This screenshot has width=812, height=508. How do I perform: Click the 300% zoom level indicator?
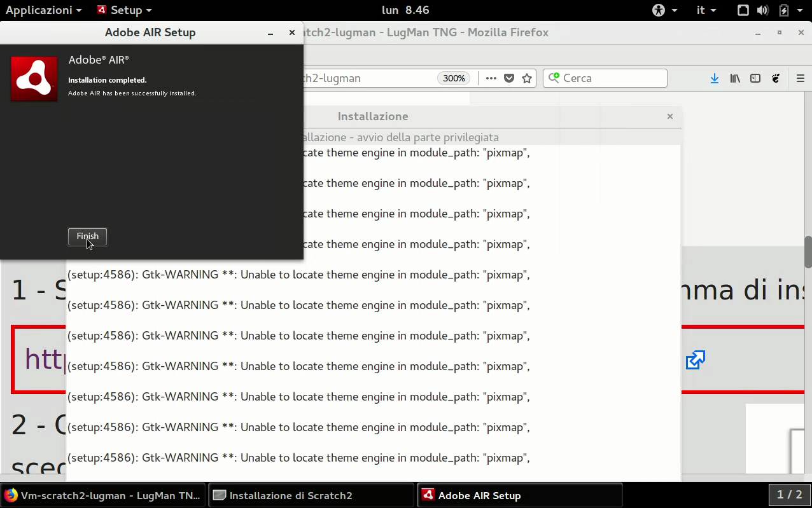tap(454, 78)
